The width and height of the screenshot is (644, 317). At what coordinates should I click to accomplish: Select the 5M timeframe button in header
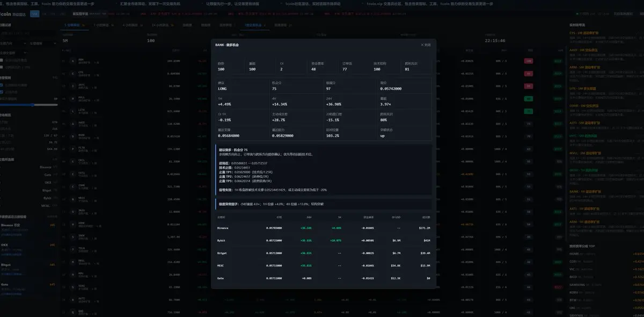click(x=35, y=14)
